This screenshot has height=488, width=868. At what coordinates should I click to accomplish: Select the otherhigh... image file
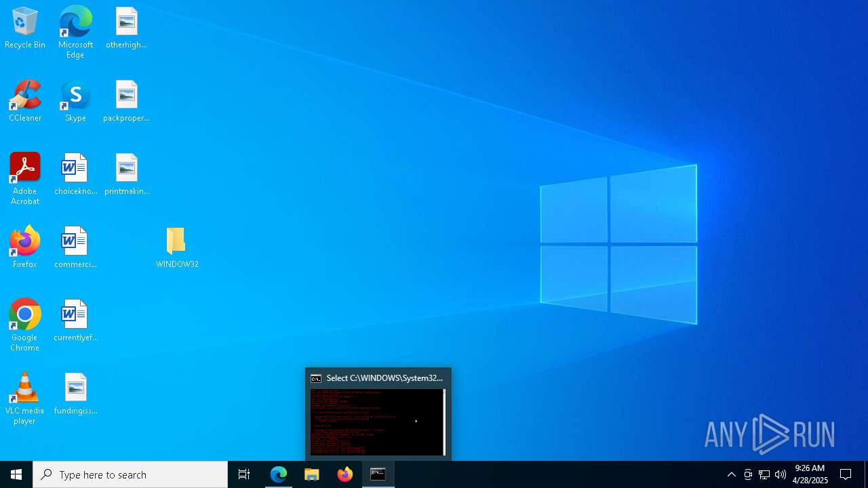(126, 28)
